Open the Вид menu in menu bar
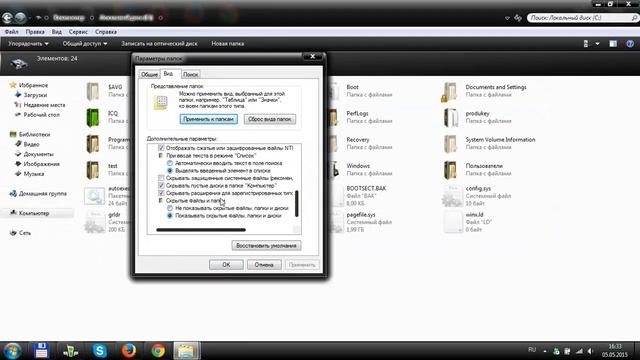Screen dimensions: 640x360 click(x=57, y=32)
